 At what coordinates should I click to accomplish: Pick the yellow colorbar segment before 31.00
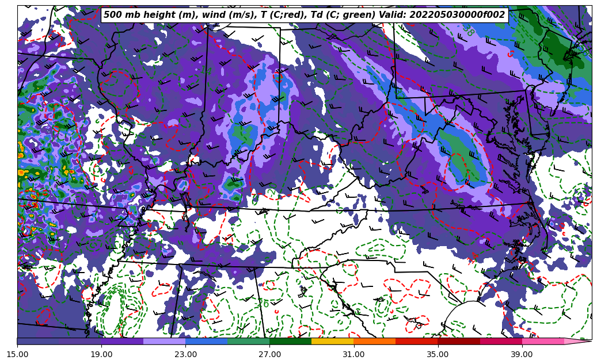click(333, 341)
